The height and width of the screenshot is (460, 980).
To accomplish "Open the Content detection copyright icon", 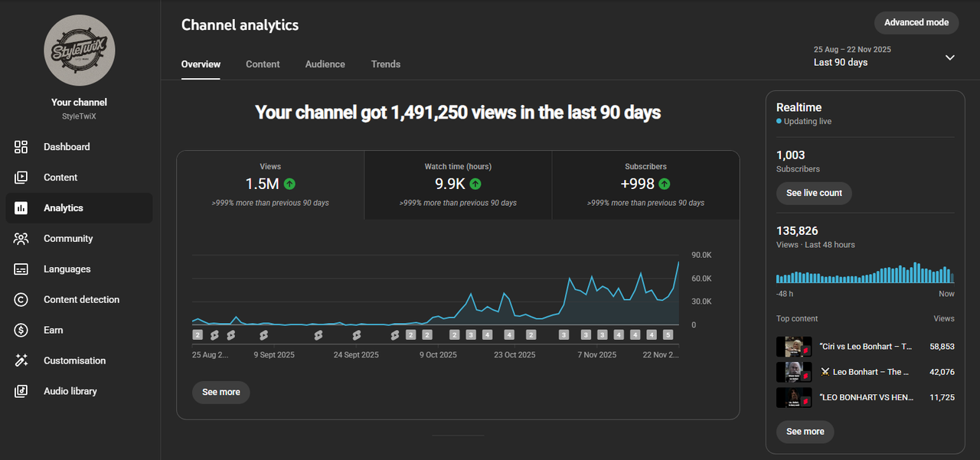I will [21, 300].
